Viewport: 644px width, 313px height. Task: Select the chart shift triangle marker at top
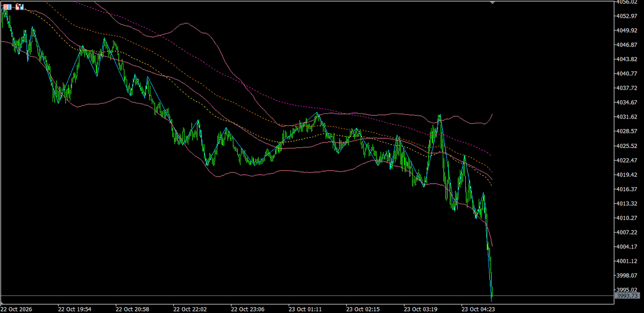(x=492, y=3)
